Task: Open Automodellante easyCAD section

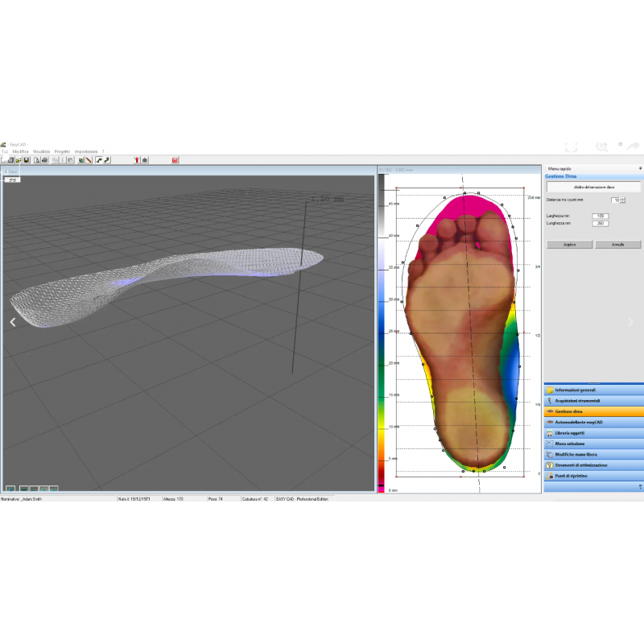Action: 594,422
